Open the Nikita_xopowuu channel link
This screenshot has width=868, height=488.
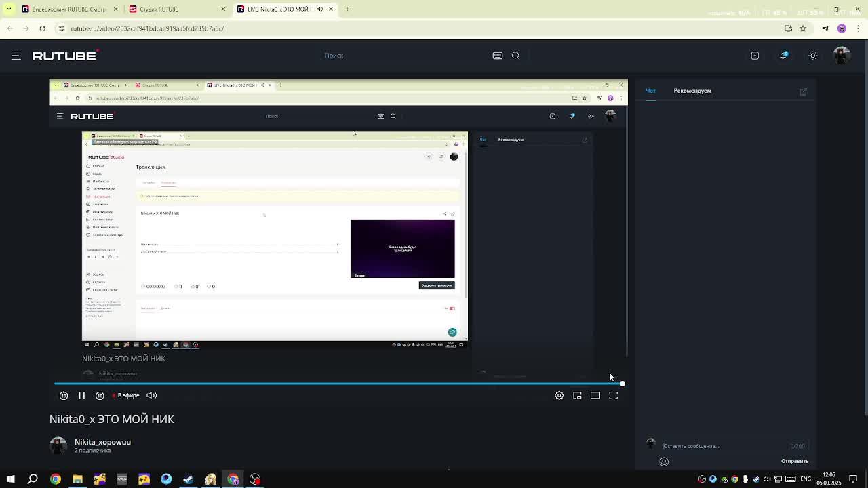pyautogui.click(x=102, y=442)
